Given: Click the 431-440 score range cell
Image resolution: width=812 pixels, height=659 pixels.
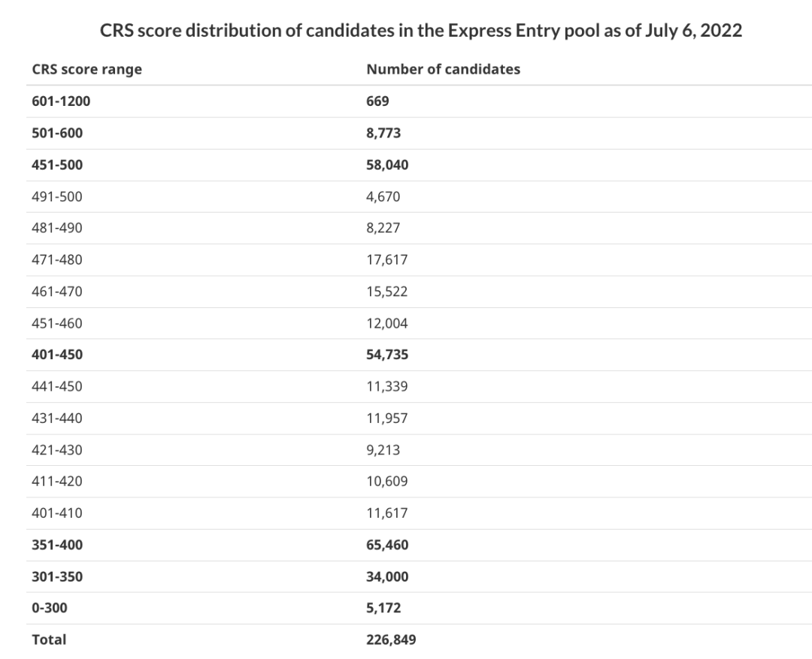Looking at the screenshot, I should [x=57, y=419].
